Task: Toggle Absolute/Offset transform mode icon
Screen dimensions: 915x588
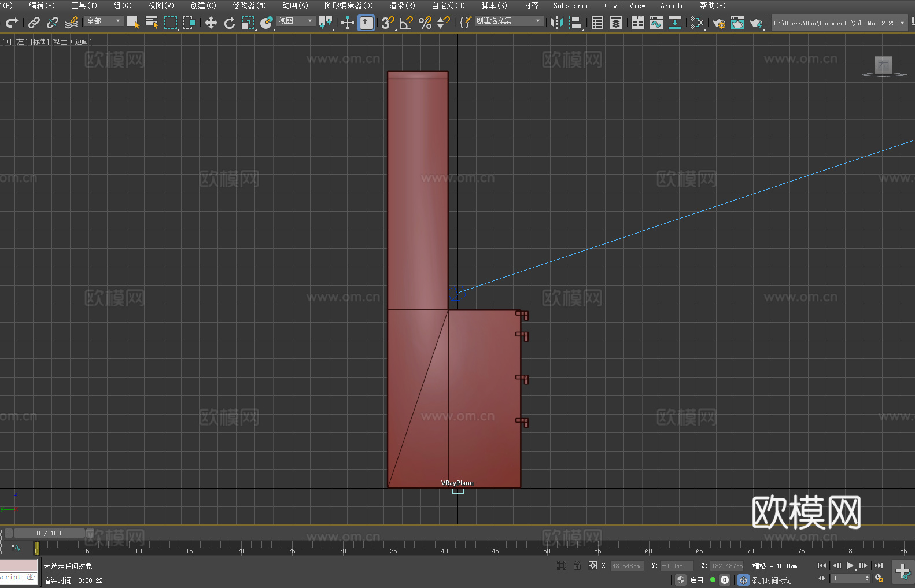Action: coord(593,565)
